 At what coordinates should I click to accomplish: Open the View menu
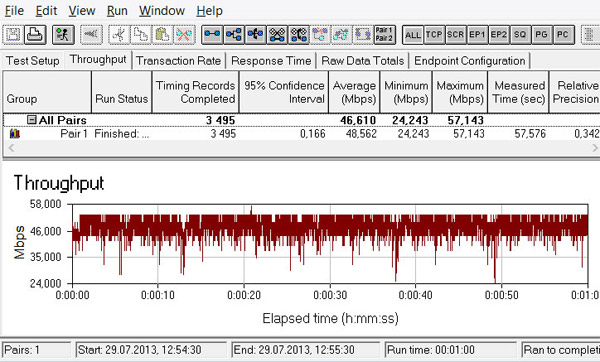click(82, 11)
